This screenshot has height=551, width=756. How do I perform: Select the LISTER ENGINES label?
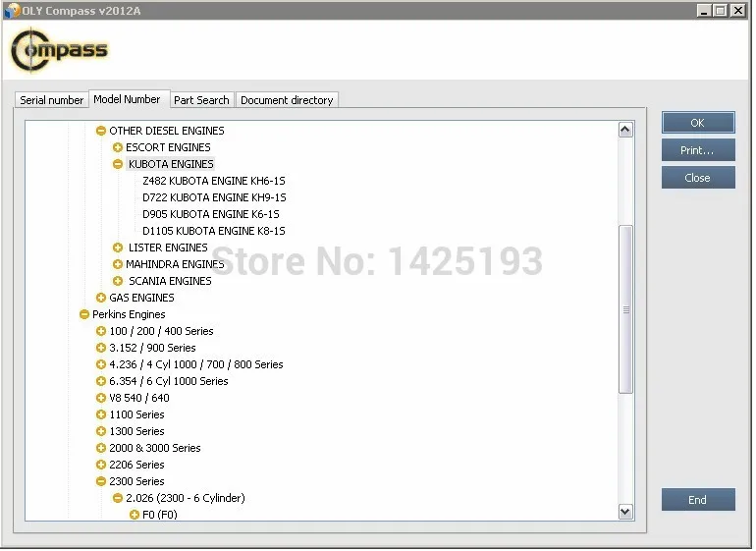[x=168, y=248]
